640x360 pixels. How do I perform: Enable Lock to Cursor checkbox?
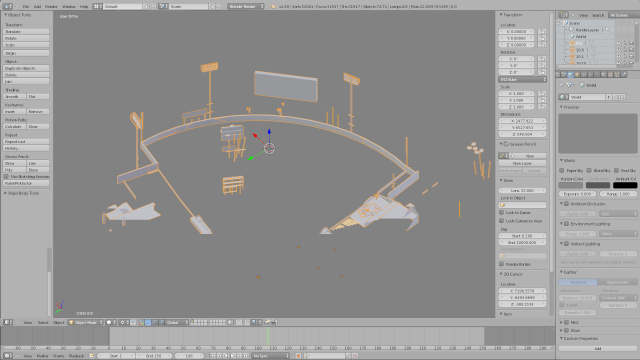502,212
